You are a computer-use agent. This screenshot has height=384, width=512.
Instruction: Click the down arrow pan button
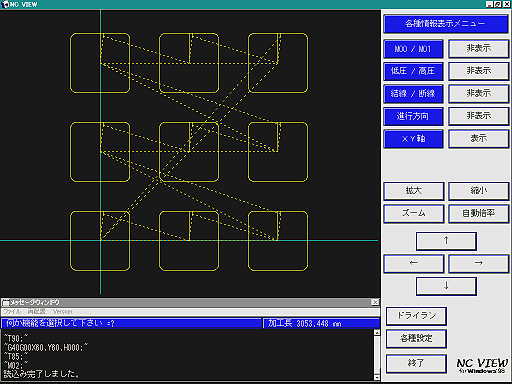coord(446,286)
